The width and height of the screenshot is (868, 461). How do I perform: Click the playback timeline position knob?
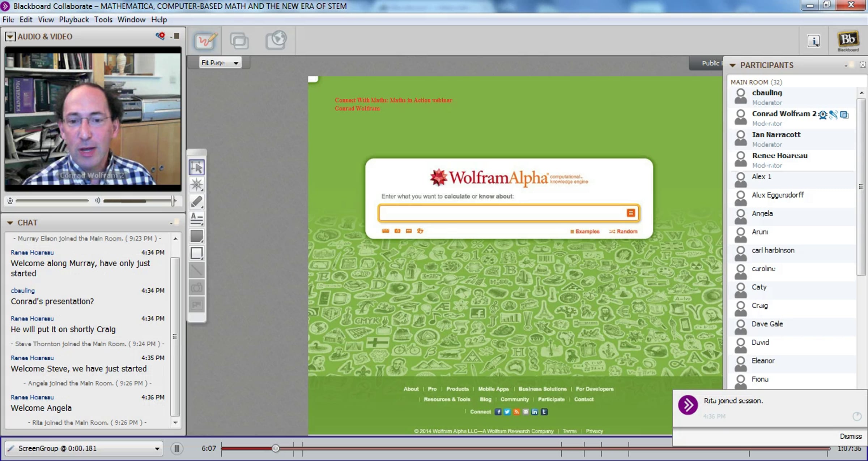point(276,448)
